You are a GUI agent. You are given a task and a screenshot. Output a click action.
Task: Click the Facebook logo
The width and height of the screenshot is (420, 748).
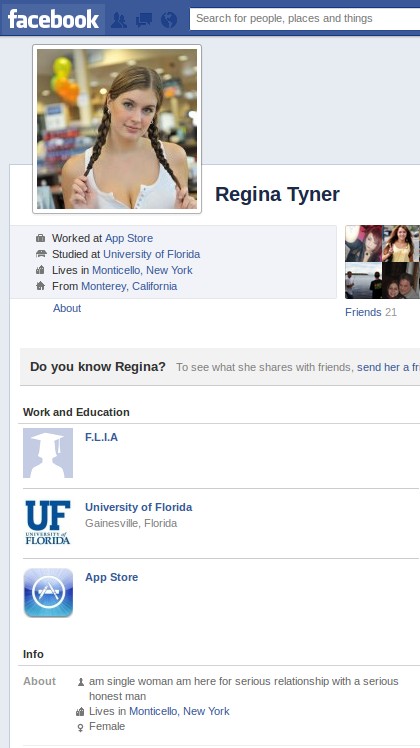click(53, 20)
